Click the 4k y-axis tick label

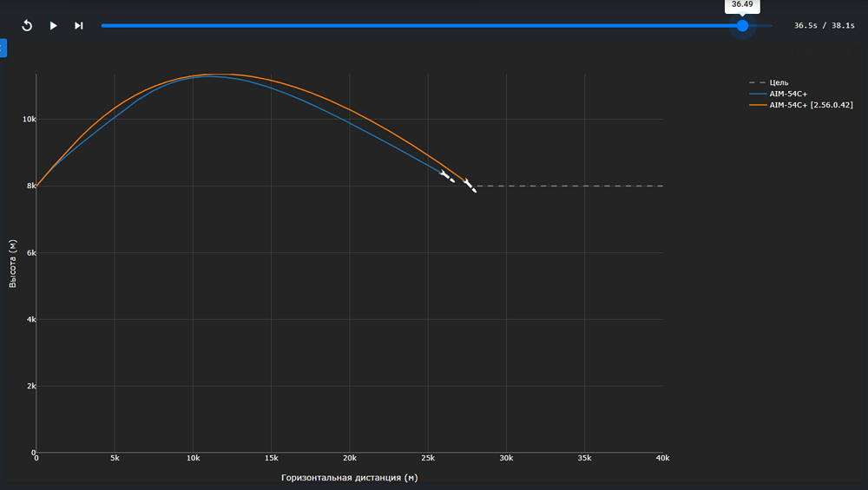[x=31, y=320]
